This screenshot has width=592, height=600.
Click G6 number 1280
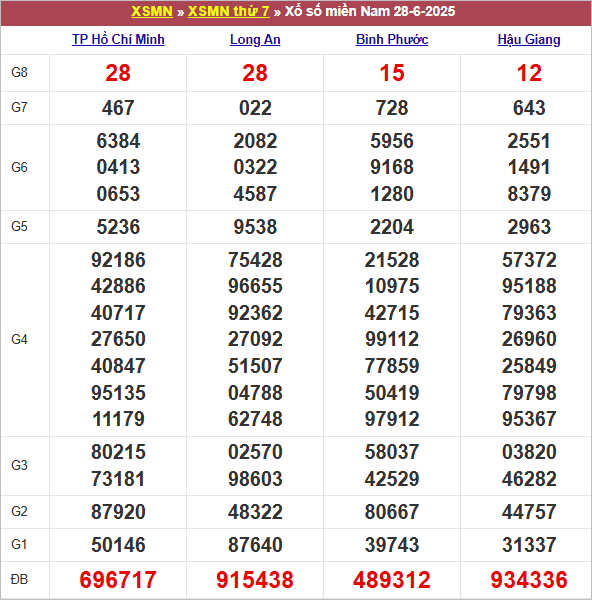point(392,194)
